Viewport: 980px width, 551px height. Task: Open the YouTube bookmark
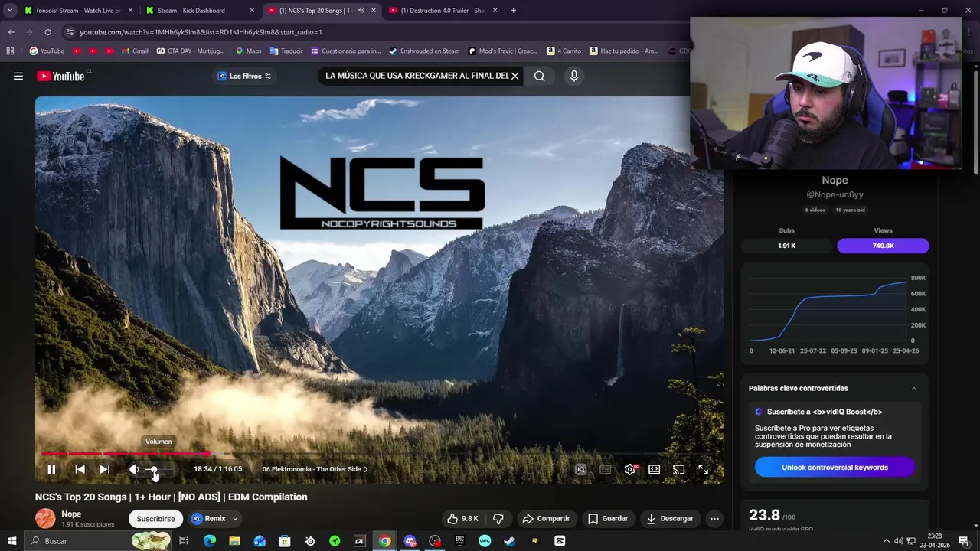click(47, 51)
